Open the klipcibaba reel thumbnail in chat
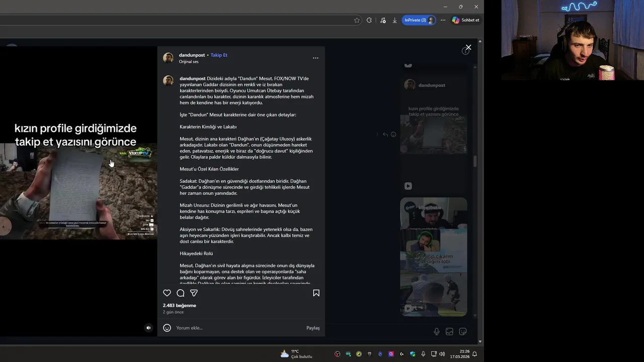The height and width of the screenshot is (362, 644). point(433,257)
